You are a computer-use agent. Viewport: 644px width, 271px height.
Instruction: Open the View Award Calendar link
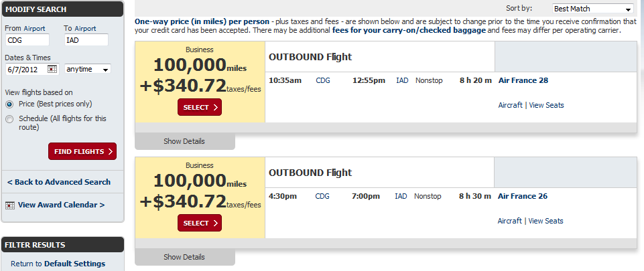61,205
